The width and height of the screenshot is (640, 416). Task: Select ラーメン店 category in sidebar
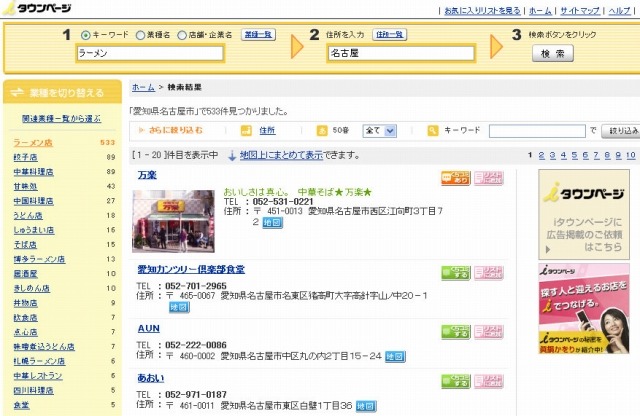coord(33,143)
